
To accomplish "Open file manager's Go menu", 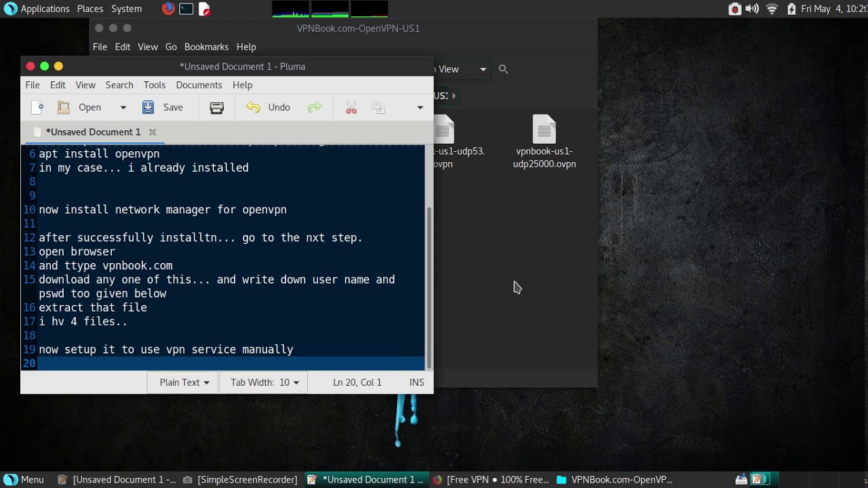I will tap(171, 47).
